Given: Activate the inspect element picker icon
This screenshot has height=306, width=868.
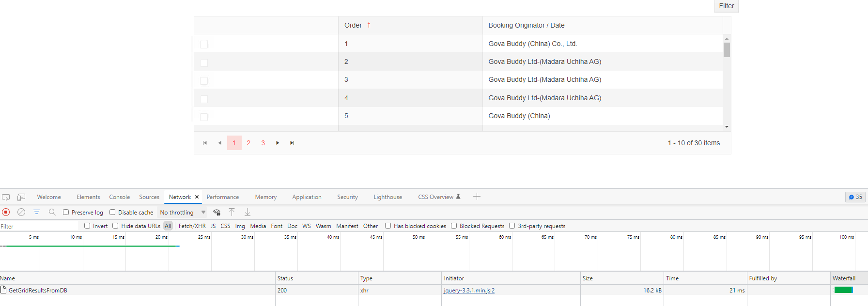Looking at the screenshot, I should point(6,197).
